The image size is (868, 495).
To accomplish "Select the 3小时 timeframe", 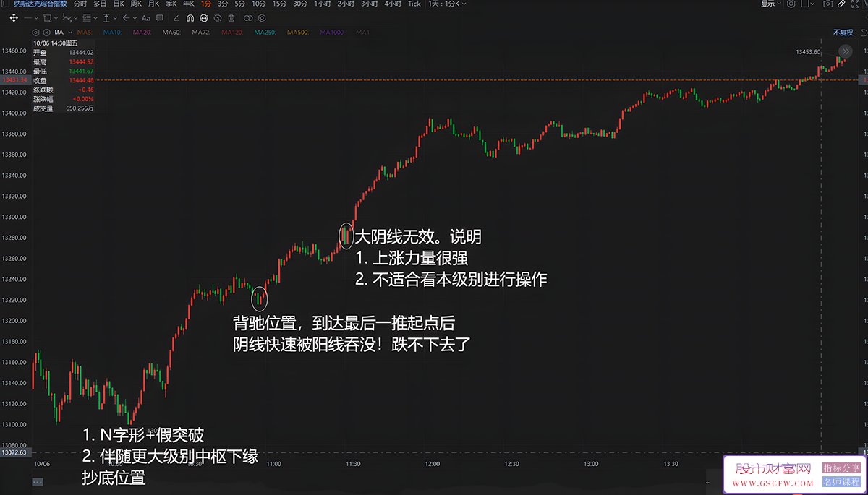I will click(x=369, y=4).
